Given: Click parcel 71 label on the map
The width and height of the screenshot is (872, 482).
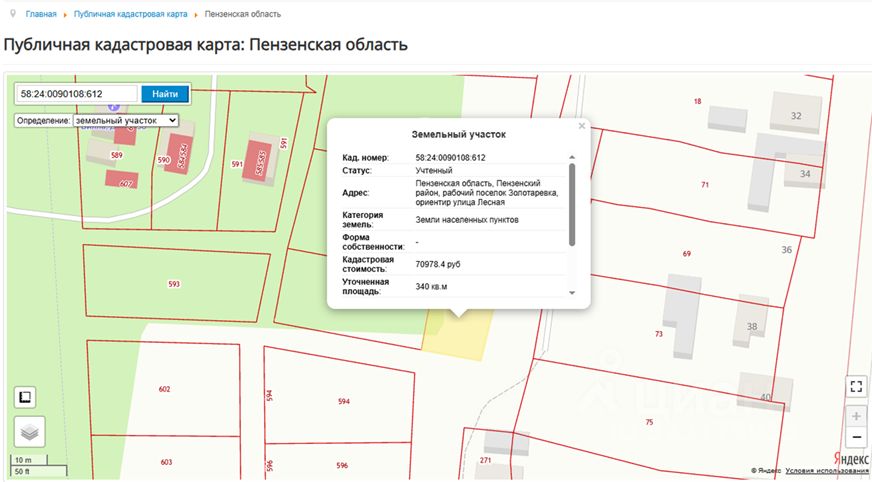Looking at the screenshot, I should coord(705,185).
